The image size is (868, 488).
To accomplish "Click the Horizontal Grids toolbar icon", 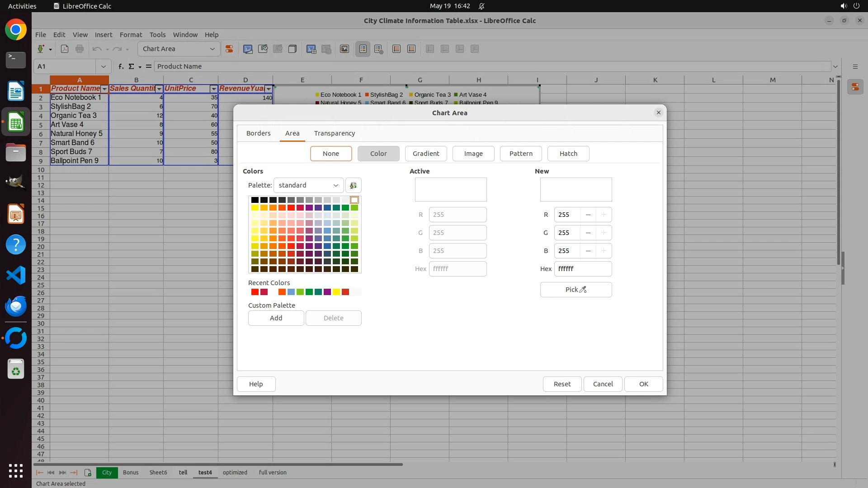I will (396, 49).
